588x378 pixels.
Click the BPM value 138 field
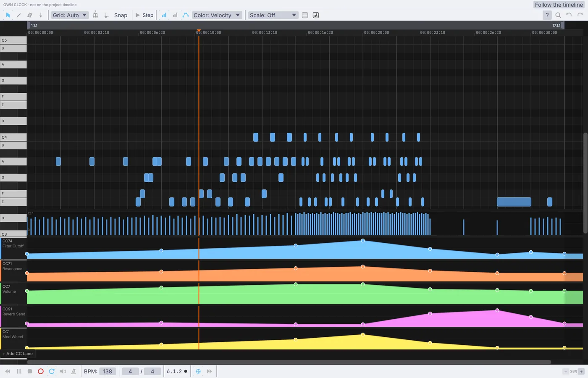[108, 371]
